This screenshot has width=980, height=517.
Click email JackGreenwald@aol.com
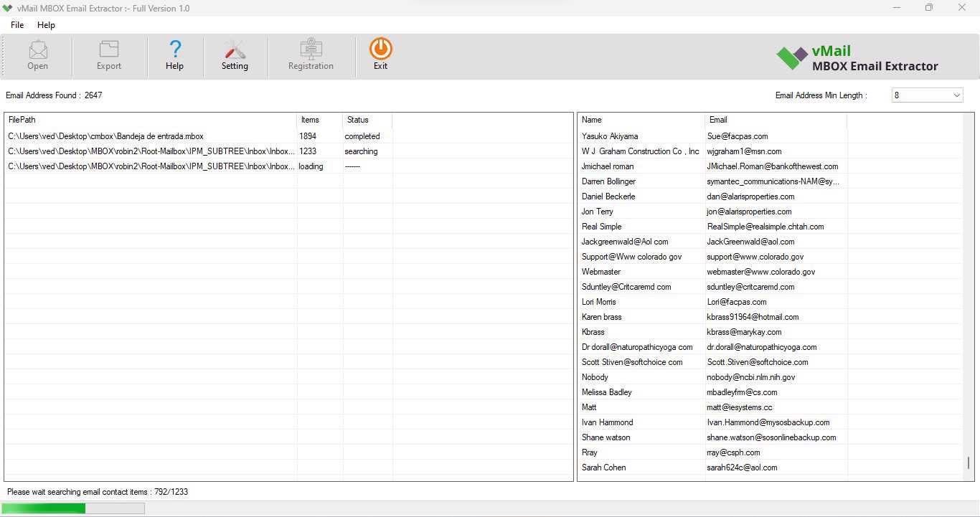pyautogui.click(x=750, y=242)
